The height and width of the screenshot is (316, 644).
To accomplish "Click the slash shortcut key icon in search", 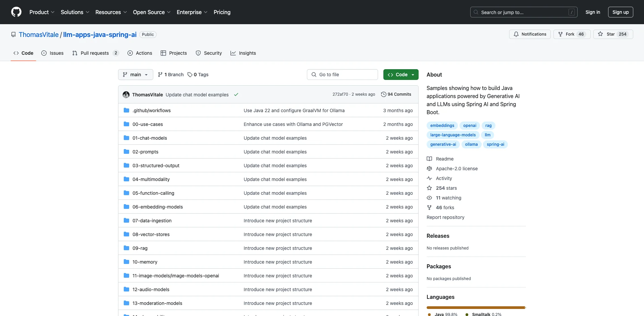I will tap(572, 12).
